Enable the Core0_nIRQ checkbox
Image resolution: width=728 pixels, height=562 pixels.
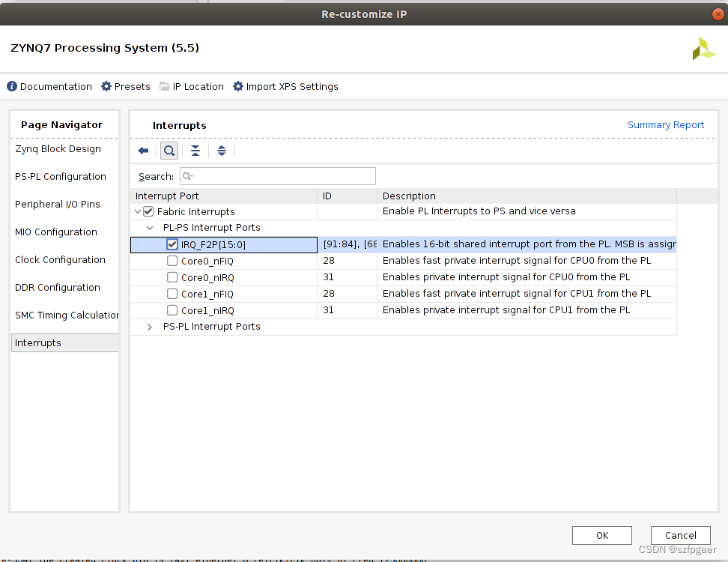tap(172, 277)
